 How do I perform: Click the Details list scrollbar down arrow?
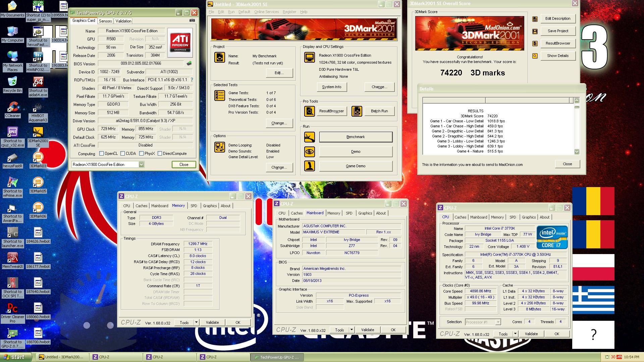pyautogui.click(x=577, y=152)
